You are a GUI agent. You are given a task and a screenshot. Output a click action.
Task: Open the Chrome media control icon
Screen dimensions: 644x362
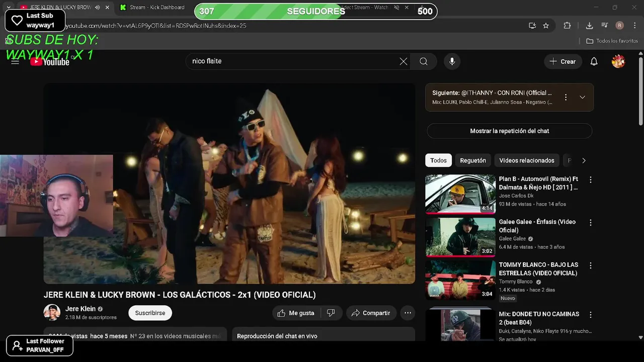point(605,26)
